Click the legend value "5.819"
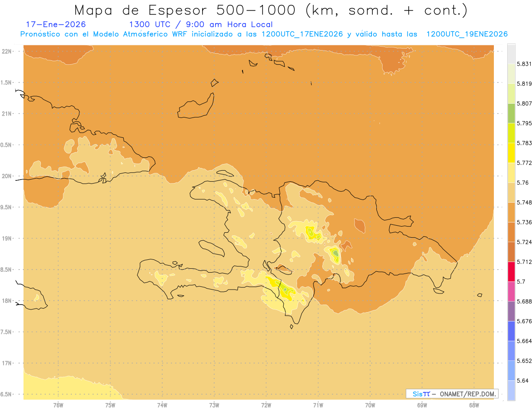Screen dimensions: 532x411 (x=524, y=83)
